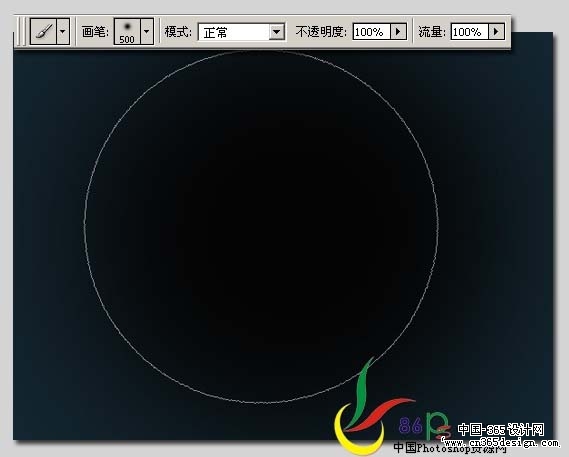Screen dimensions: 569x457
Task: Open the 模式 blend mode combo box
Action: point(241,32)
